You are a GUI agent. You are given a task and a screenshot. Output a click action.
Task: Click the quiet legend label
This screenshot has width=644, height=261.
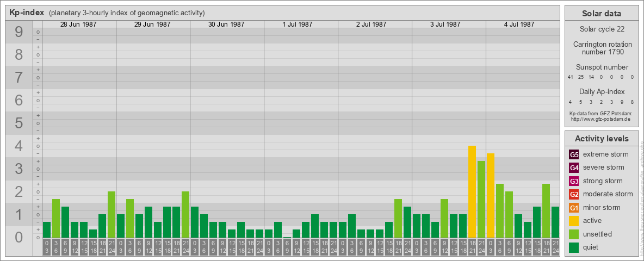tap(591, 247)
